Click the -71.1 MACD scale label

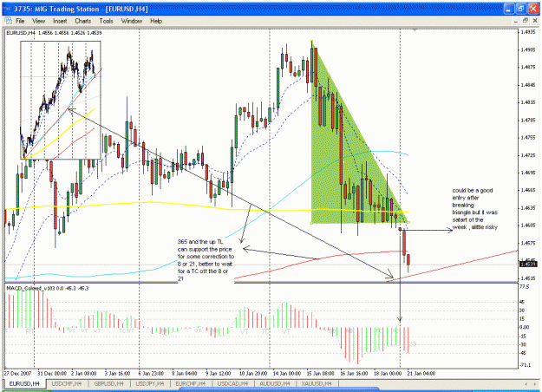(525, 365)
